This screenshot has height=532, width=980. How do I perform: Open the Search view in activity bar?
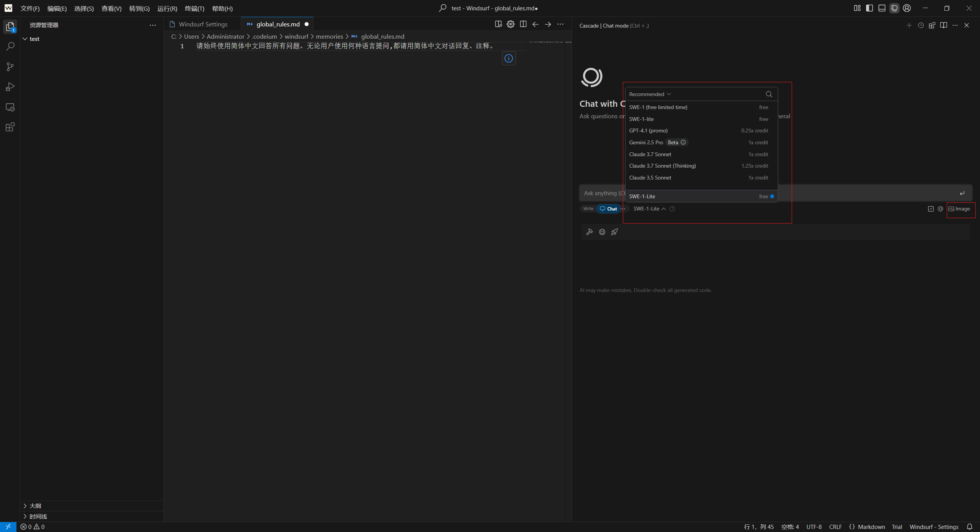pyautogui.click(x=10, y=47)
